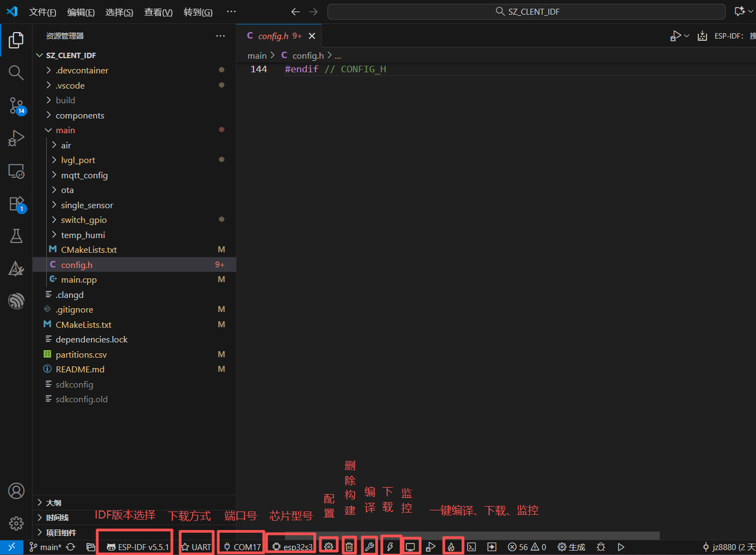The image size is (756, 555).
Task: Expand the components folder
Action: click(79, 115)
